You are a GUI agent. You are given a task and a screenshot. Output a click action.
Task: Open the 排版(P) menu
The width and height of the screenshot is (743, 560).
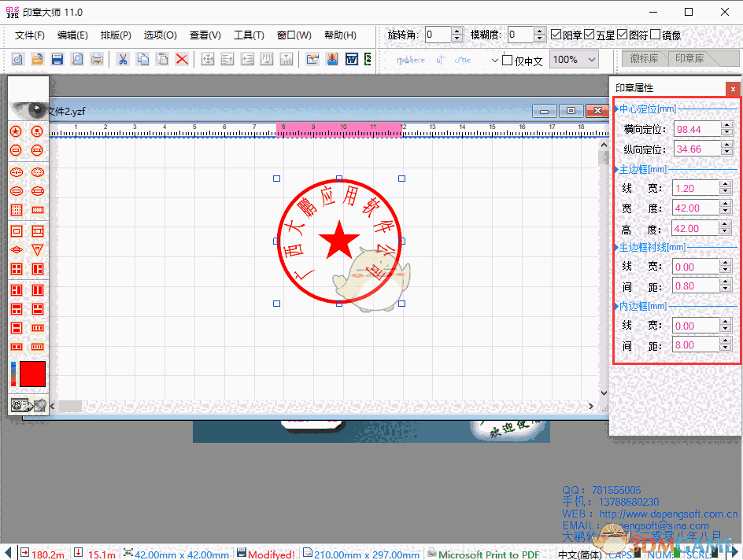(116, 35)
